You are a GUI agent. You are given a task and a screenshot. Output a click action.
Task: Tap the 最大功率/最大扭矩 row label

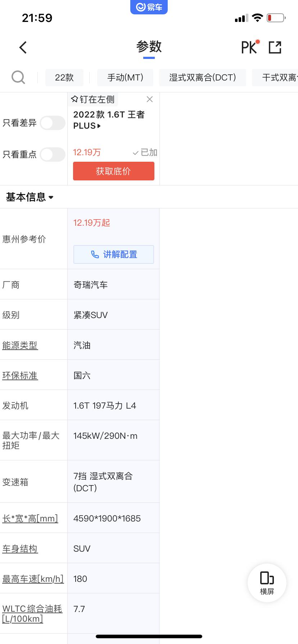point(31,440)
